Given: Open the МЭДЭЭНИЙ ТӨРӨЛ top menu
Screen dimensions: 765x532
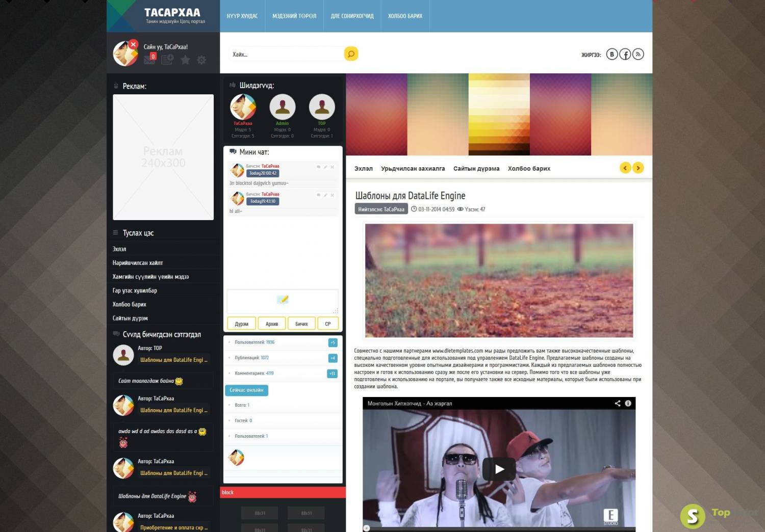Looking at the screenshot, I should [x=294, y=16].
